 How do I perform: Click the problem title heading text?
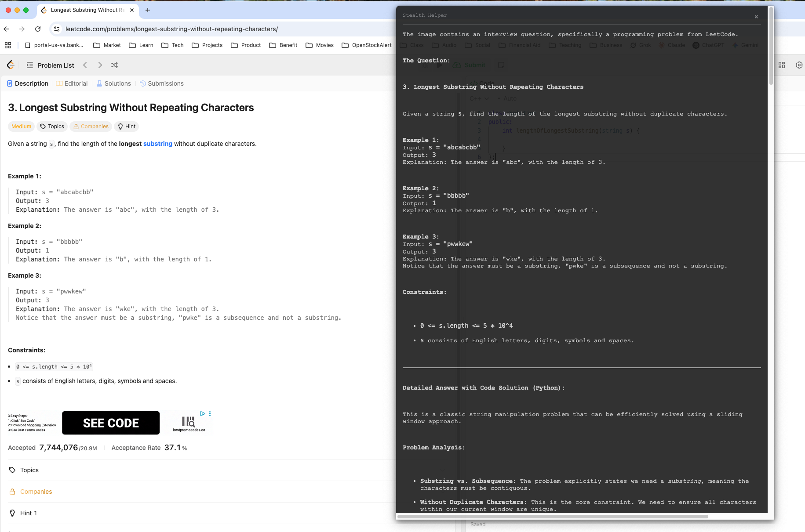tap(131, 108)
